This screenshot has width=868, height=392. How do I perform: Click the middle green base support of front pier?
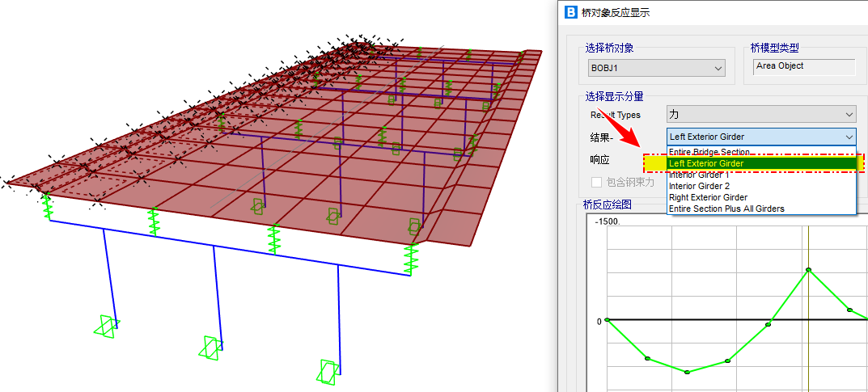point(210,348)
